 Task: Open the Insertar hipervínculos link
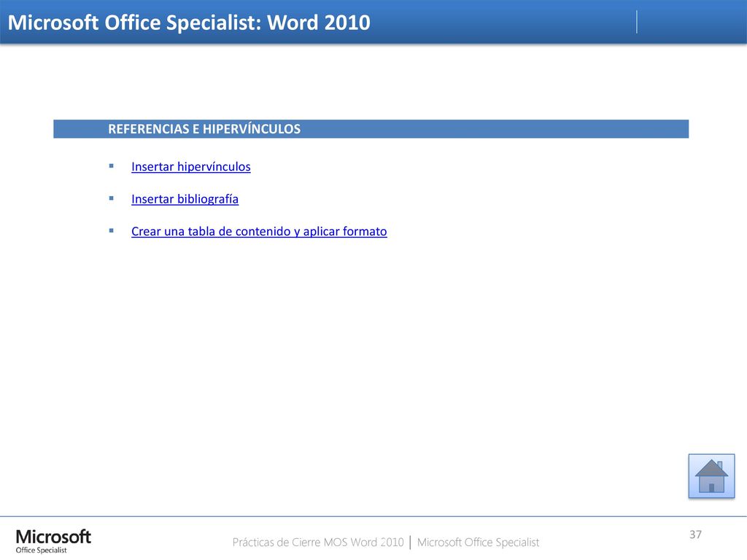190,167
